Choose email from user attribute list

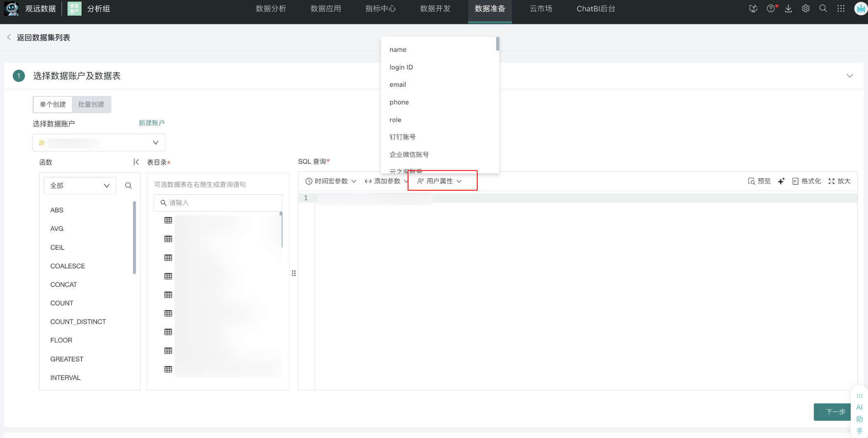click(x=398, y=84)
